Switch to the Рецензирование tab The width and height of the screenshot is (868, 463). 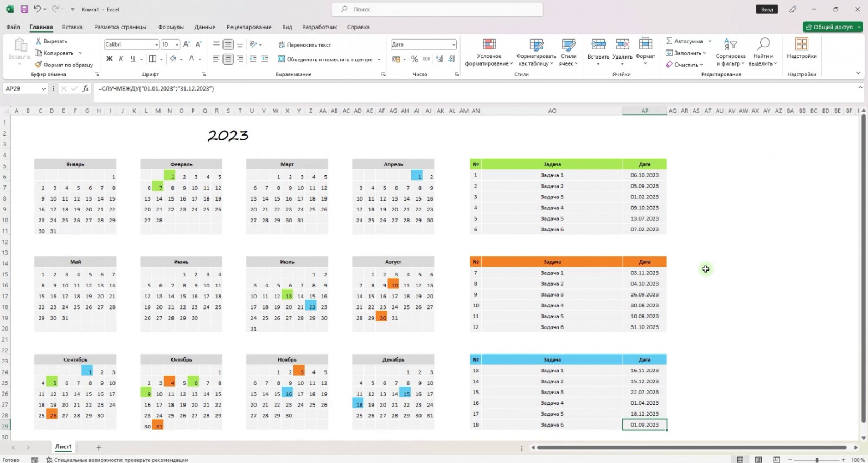[x=249, y=27]
